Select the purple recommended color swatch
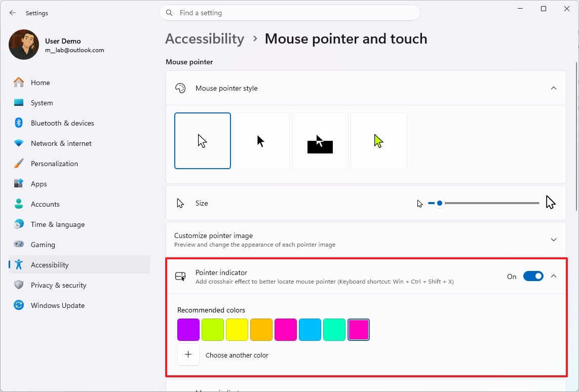This screenshot has height=392, width=579. 188,329
